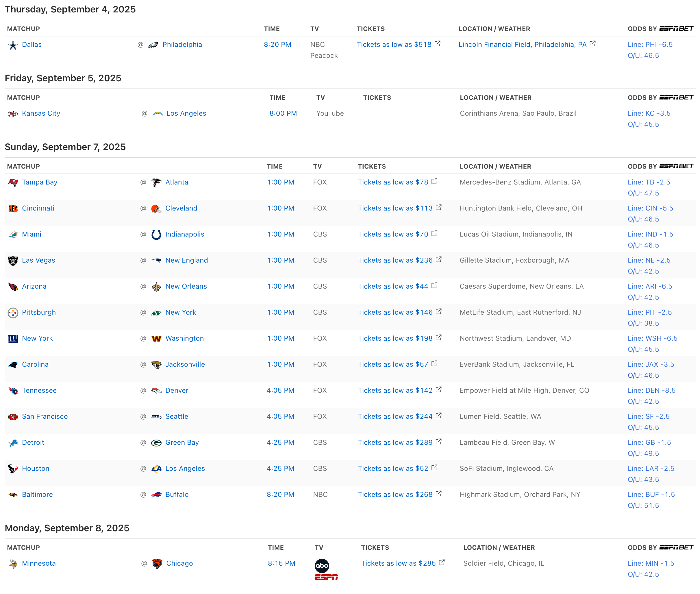Click the New England Patriots logo

coord(156,261)
